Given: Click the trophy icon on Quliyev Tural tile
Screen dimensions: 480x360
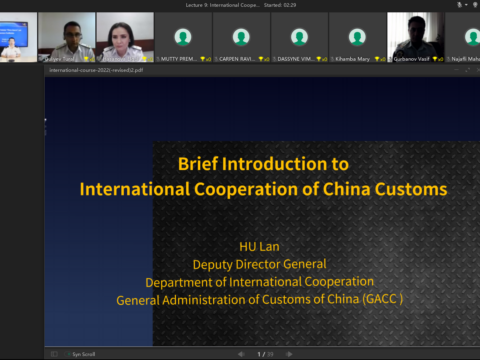Looking at the screenshot, I should click(x=86, y=59).
